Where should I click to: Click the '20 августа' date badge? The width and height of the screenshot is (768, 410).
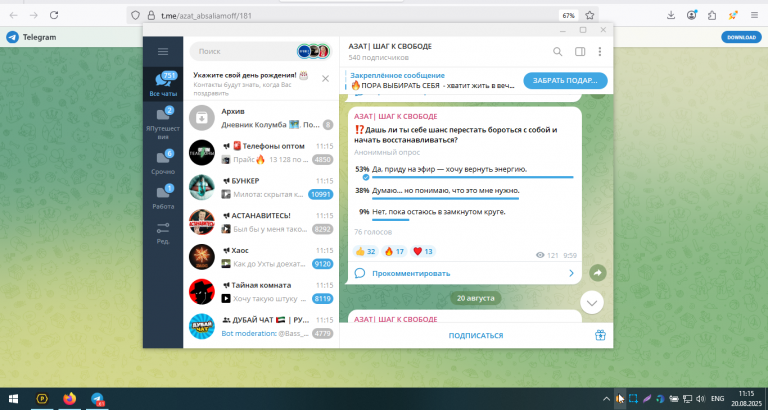[x=476, y=298]
